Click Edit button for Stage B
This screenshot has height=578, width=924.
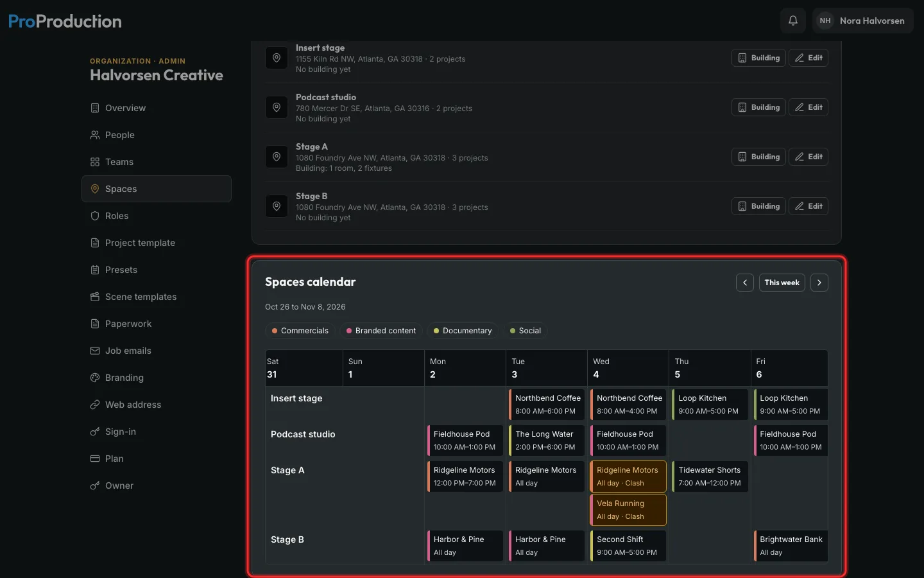point(809,206)
